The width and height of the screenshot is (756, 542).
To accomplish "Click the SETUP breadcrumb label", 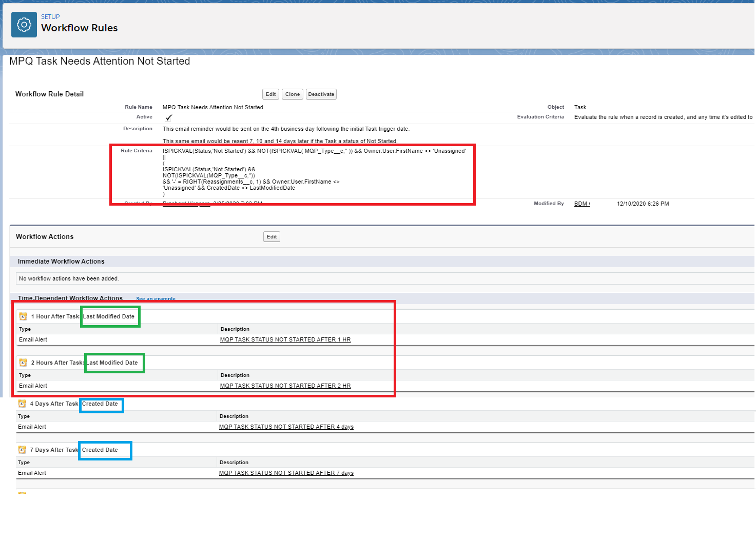I will [50, 17].
